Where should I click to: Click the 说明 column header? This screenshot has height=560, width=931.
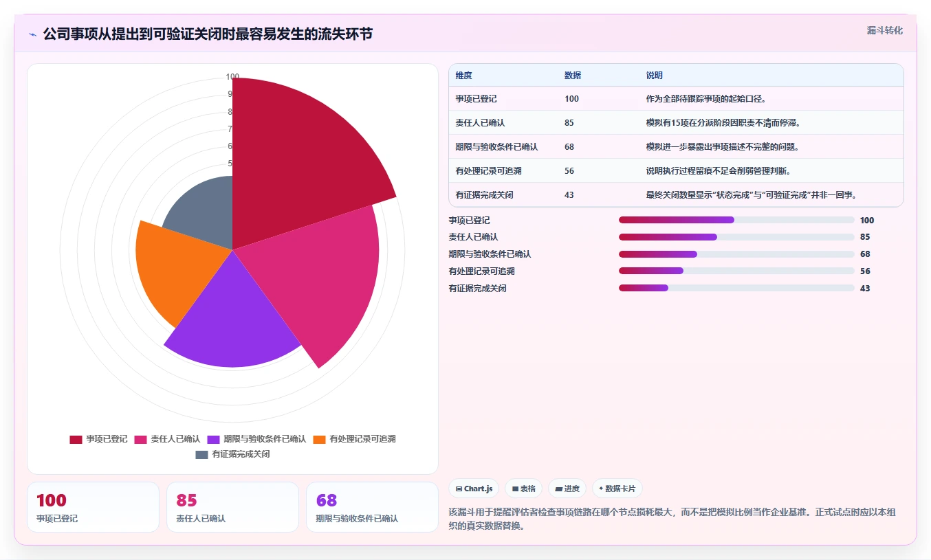pos(655,76)
